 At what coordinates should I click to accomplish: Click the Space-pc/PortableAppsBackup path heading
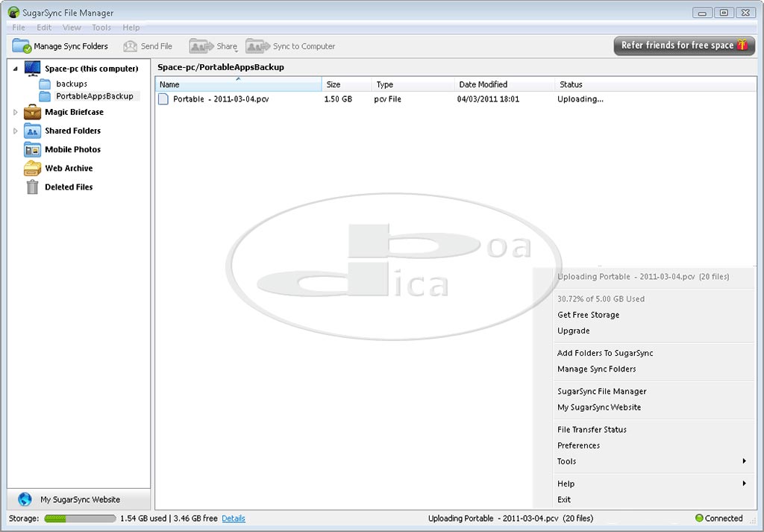[221, 67]
